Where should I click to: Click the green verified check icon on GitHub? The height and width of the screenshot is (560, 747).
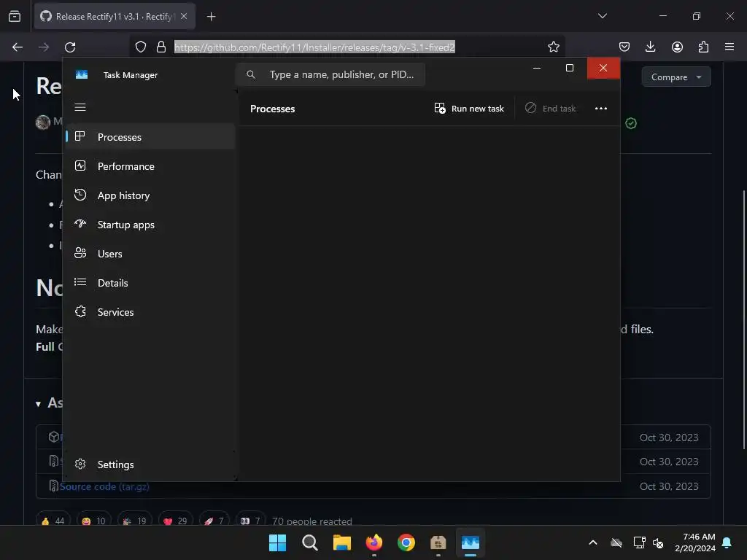coord(631,123)
